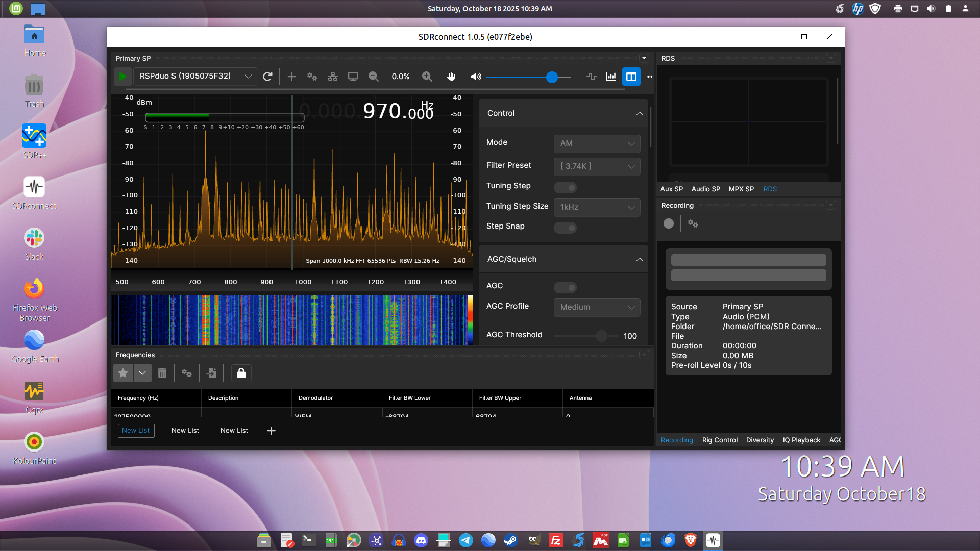Click the zoom out magnifier icon
The height and width of the screenshot is (551, 980).
(374, 77)
